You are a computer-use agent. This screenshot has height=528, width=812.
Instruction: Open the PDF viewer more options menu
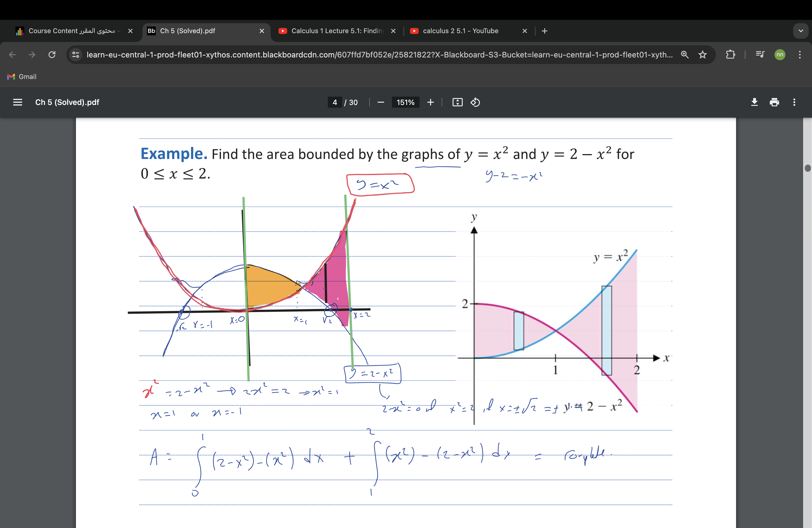(794, 102)
